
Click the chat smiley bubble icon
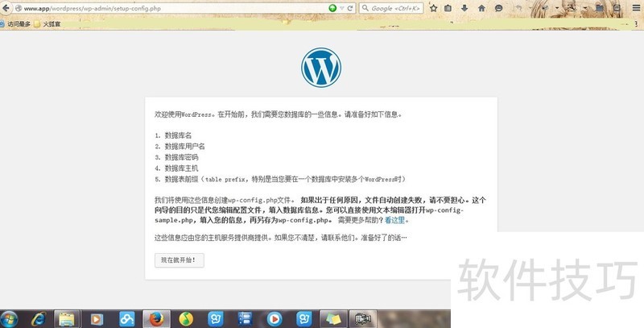(x=498, y=8)
